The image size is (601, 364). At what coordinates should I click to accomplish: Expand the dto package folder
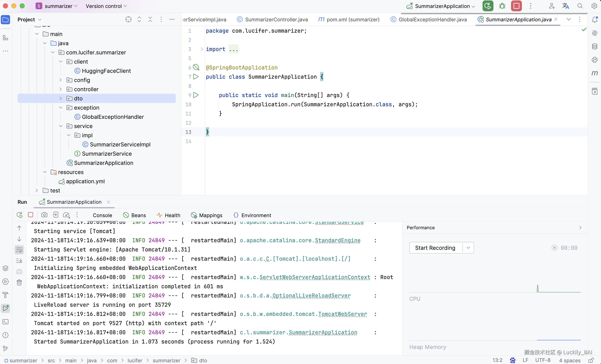tap(60, 98)
